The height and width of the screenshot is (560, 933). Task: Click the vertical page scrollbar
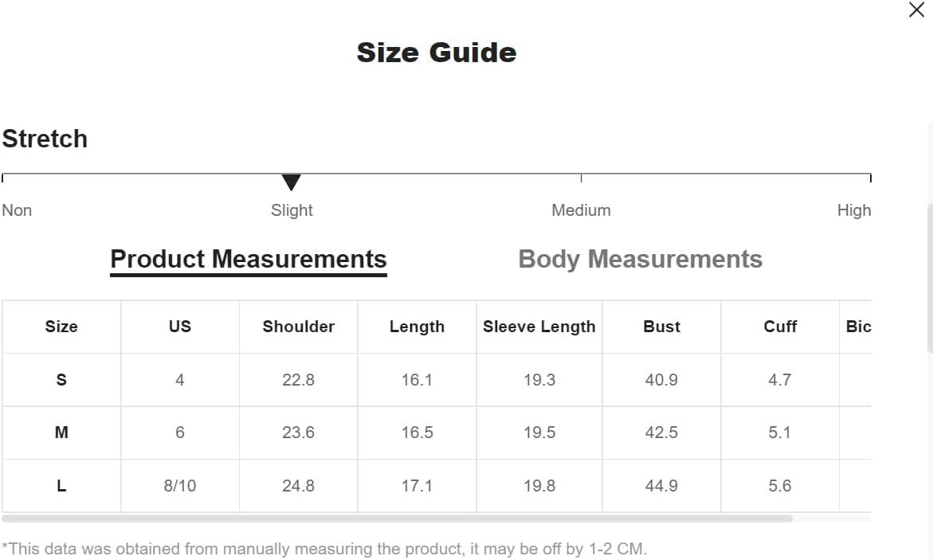point(930,279)
